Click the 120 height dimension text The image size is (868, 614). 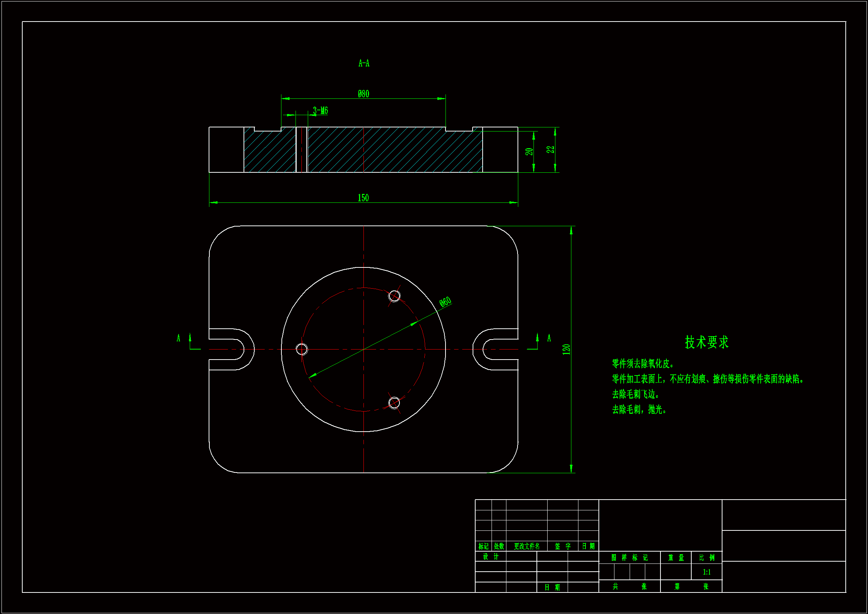pos(566,349)
